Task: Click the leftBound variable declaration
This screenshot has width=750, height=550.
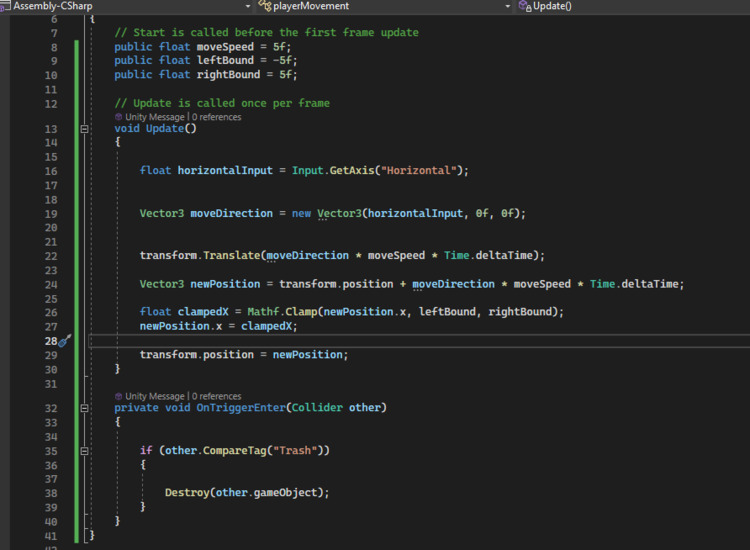Action: click(225, 60)
